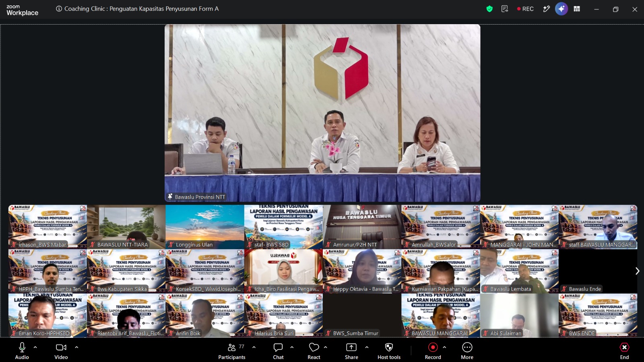Select the Bawaslu Provinsi NTT main video
This screenshot has height=362, width=644.
tap(322, 113)
